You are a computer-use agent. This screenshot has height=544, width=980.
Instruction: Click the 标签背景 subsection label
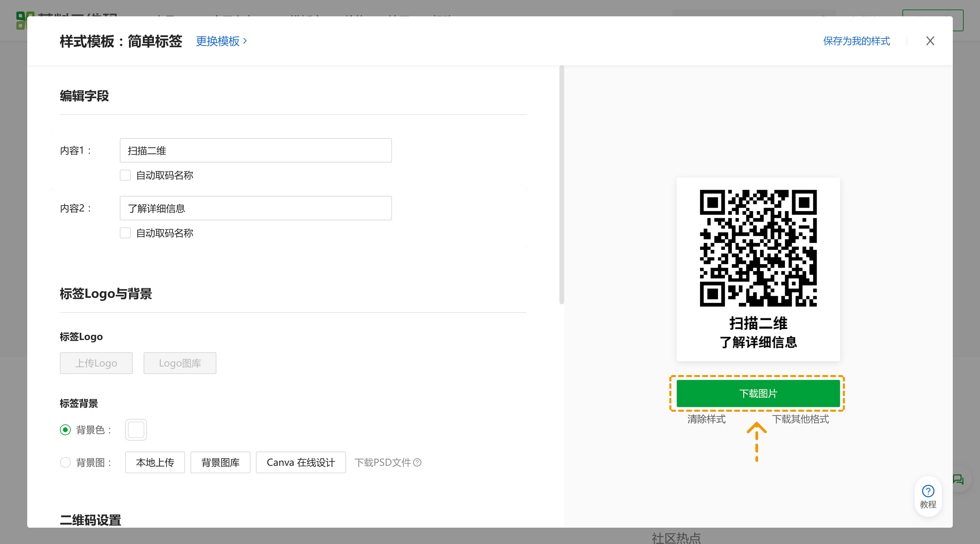[x=79, y=404]
